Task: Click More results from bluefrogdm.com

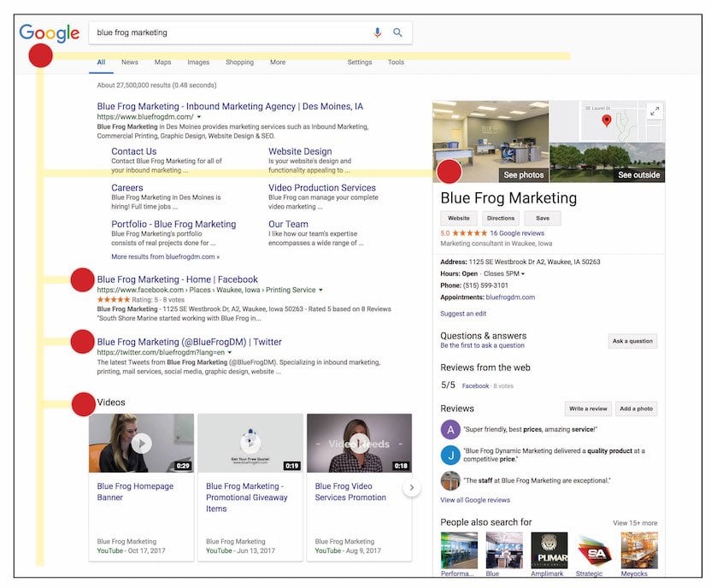Action: pyautogui.click(x=165, y=256)
